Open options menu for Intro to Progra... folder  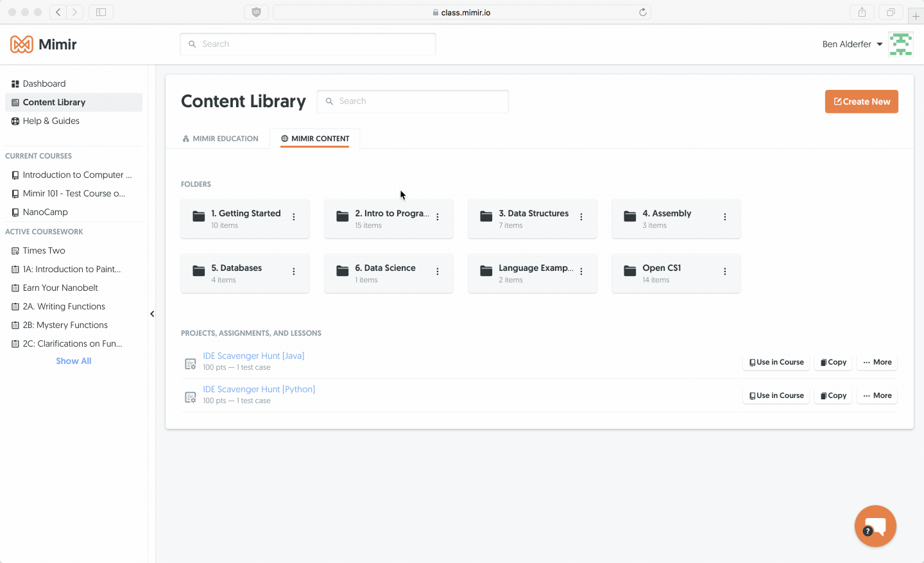click(438, 217)
